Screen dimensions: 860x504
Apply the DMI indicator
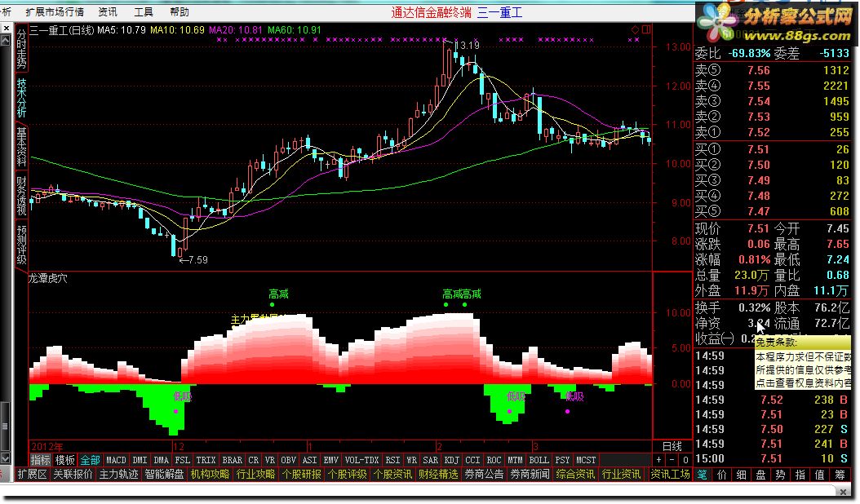coord(140,460)
